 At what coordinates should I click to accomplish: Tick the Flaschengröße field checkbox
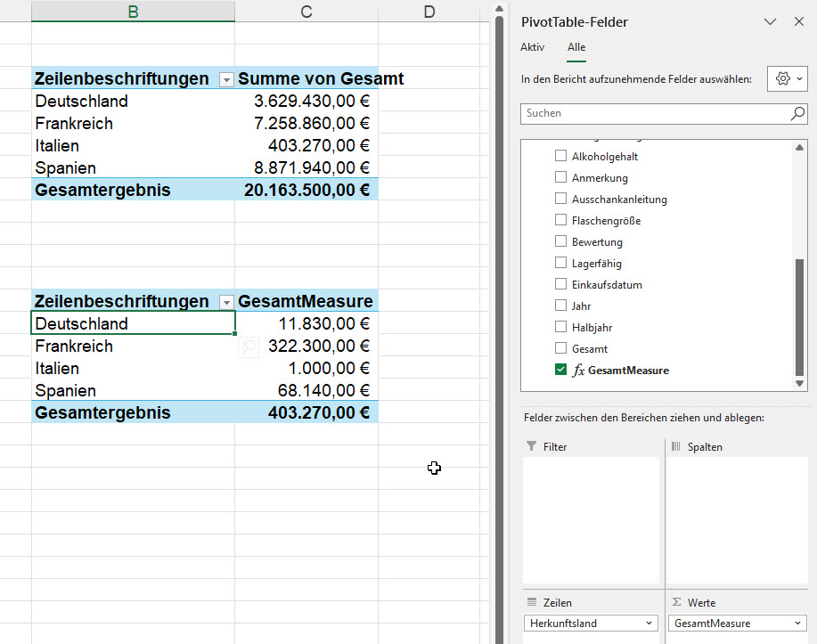click(560, 220)
